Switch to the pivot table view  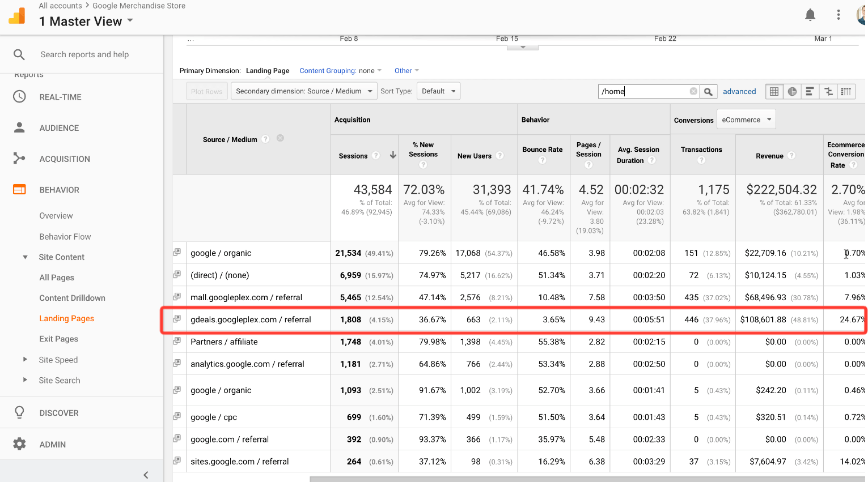point(846,91)
